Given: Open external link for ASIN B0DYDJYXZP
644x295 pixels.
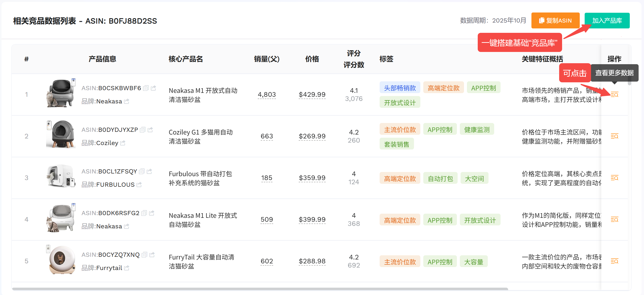Looking at the screenshot, I should [150, 130].
